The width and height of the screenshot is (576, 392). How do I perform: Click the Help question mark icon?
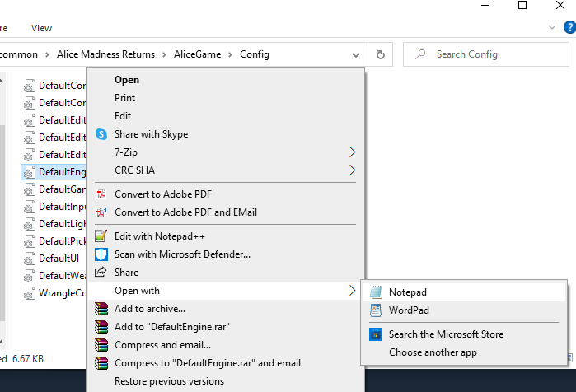(569, 27)
